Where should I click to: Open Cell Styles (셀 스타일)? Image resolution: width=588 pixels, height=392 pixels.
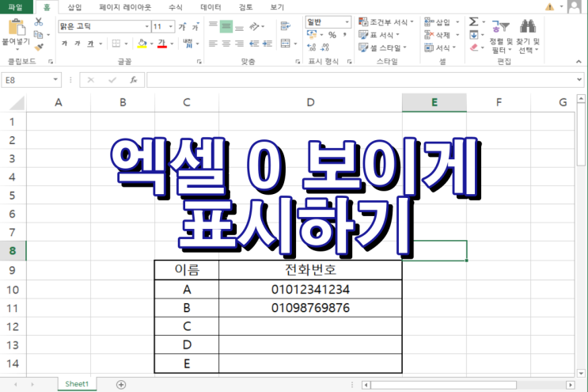[382, 48]
